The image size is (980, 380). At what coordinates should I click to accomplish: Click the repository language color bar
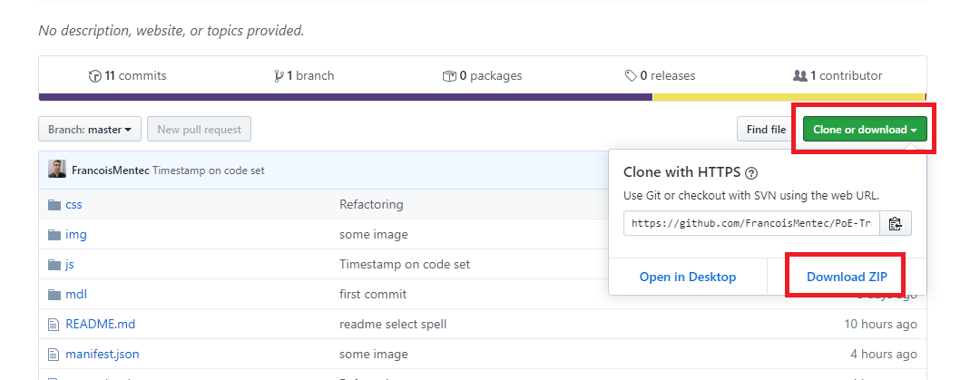pos(345,97)
